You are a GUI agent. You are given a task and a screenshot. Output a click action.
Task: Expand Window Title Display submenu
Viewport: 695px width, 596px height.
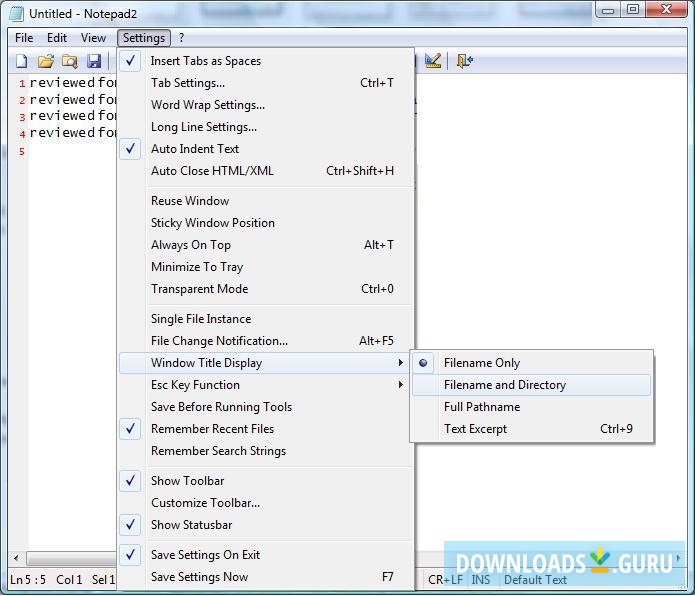pos(266,363)
